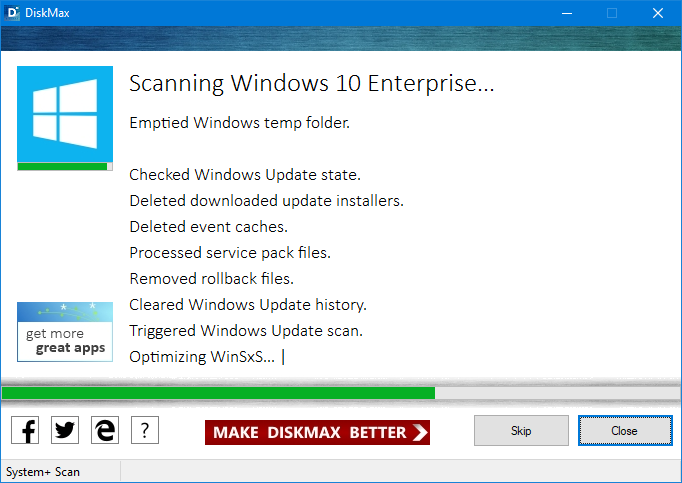Image resolution: width=682 pixels, height=483 pixels.
Task: Select 'Removed rollback files.' line
Action: tap(211, 278)
